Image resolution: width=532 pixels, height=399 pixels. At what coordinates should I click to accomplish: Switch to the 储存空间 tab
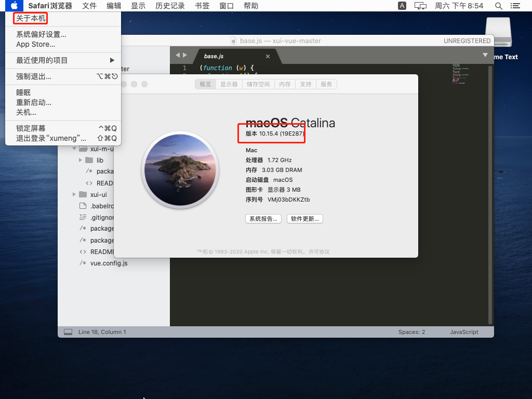[258, 84]
